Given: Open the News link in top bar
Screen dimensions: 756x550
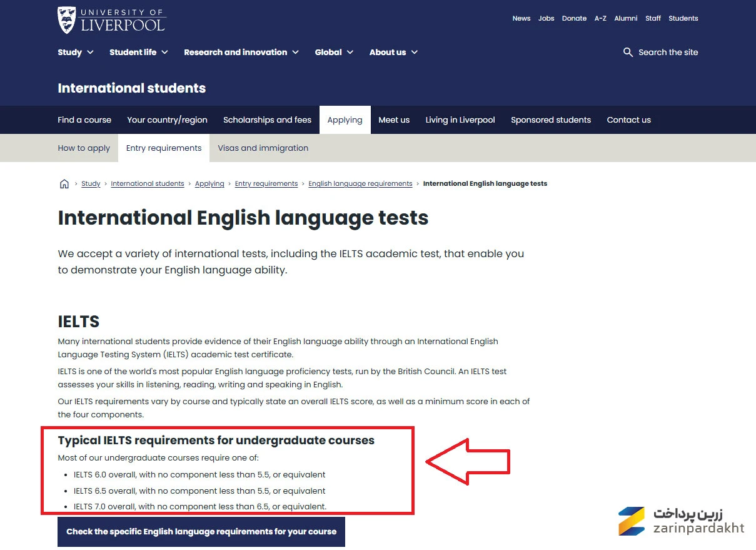Looking at the screenshot, I should tap(522, 18).
